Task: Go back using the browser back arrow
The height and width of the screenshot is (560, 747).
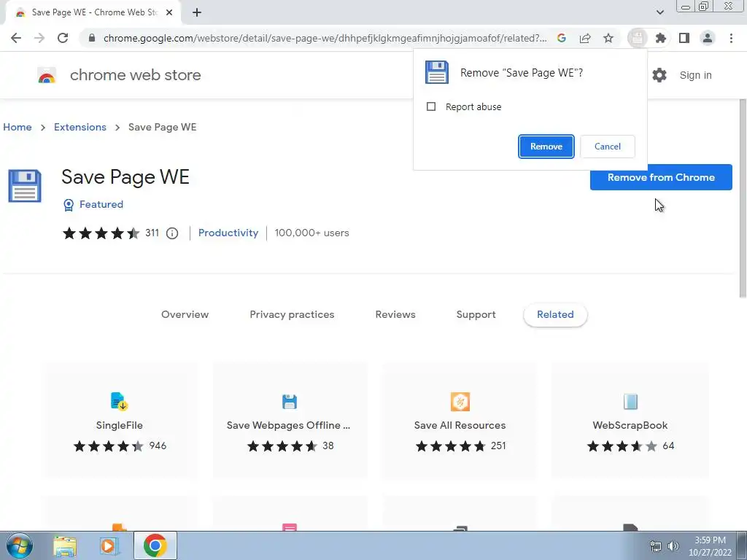Action: click(16, 38)
